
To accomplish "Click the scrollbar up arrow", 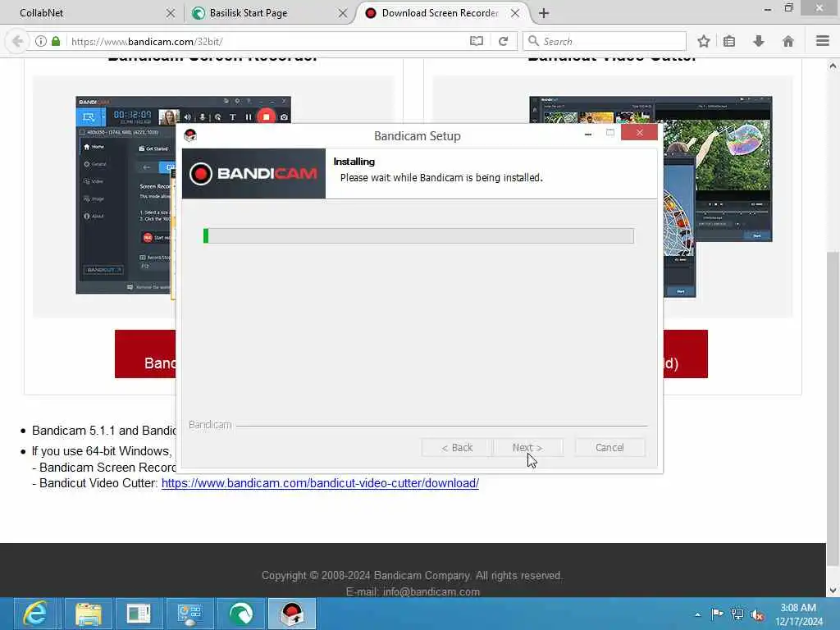I will click(833, 66).
